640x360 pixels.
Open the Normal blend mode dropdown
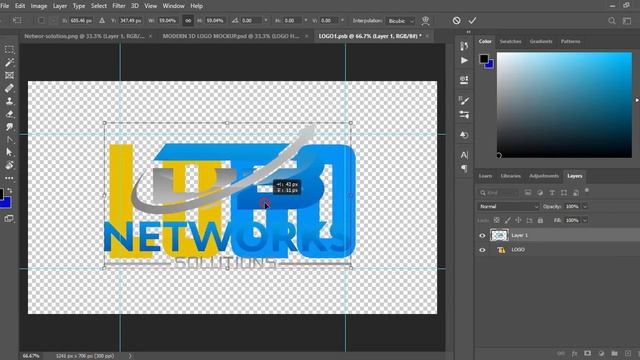coord(508,207)
